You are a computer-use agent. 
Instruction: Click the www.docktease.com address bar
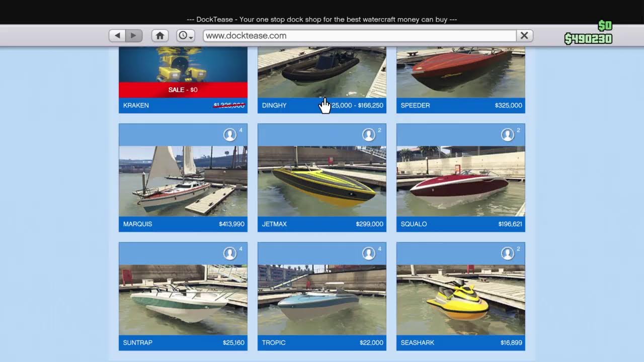(x=360, y=36)
